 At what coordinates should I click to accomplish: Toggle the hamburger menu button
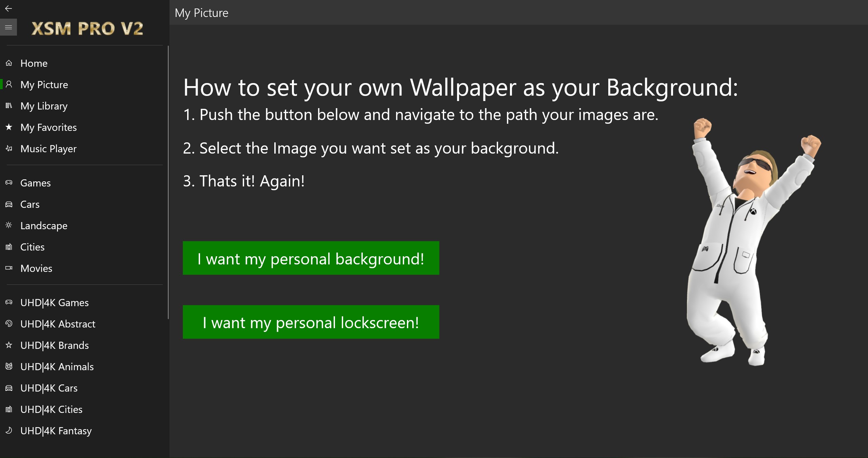[x=8, y=27]
